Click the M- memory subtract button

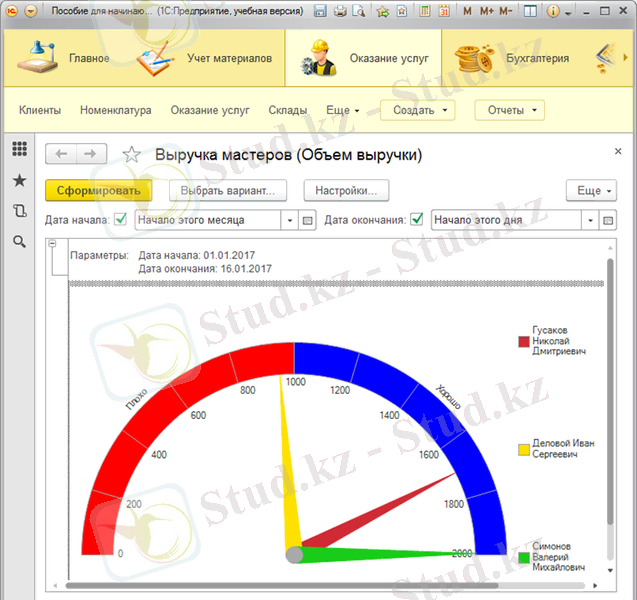(x=506, y=11)
